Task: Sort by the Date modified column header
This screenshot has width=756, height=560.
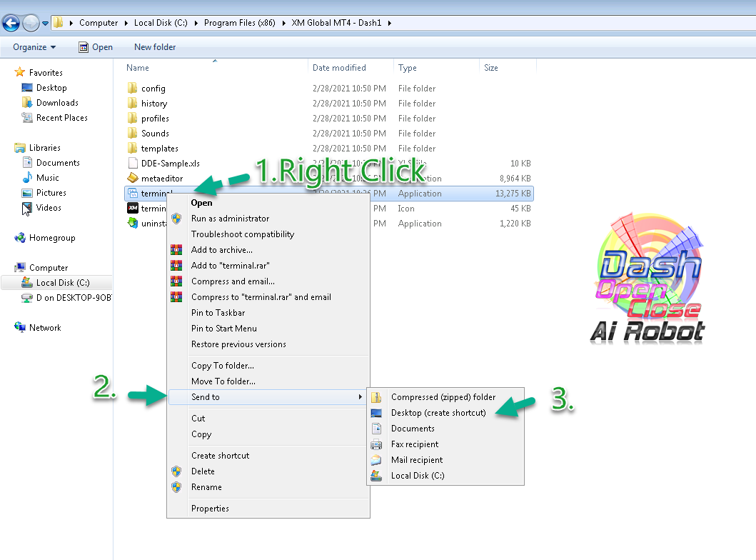Action: tap(339, 68)
